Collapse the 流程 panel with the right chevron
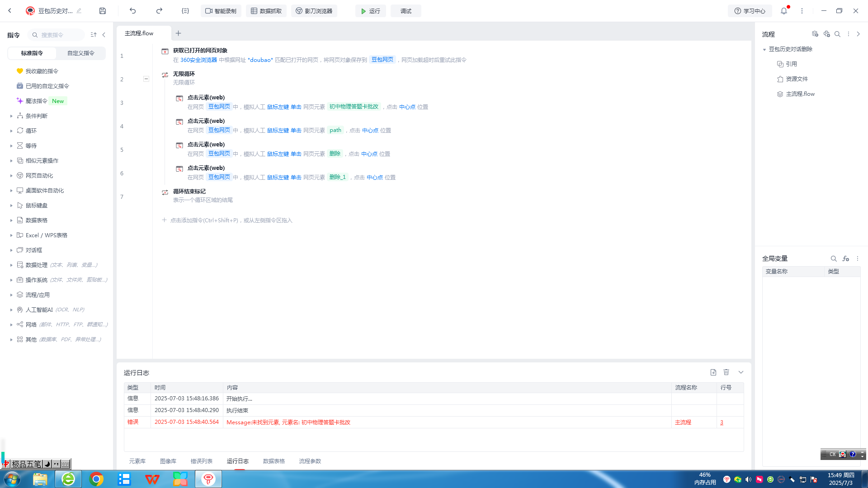Viewport: 868px width, 488px height. pos(859,34)
